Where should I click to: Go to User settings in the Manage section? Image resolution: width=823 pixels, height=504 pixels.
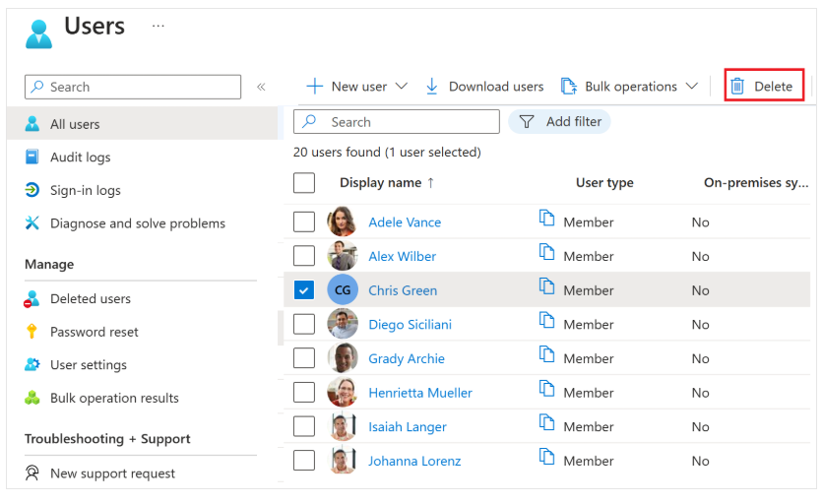point(88,365)
